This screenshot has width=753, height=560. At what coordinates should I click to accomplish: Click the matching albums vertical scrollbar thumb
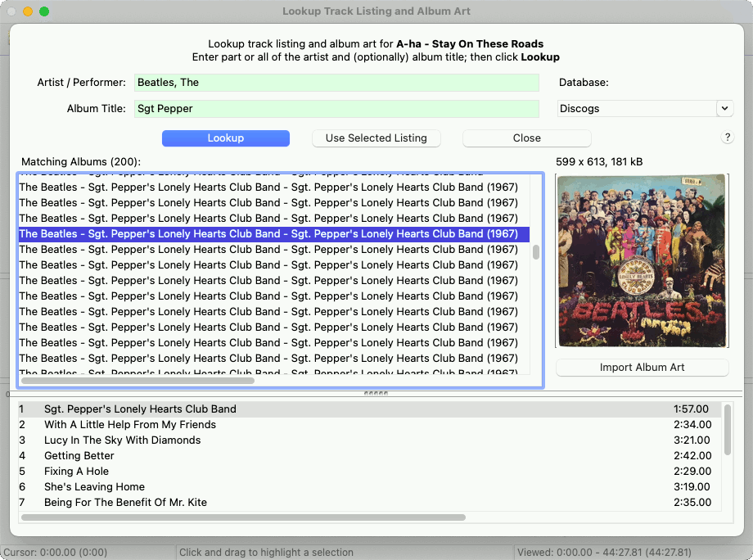pos(536,252)
